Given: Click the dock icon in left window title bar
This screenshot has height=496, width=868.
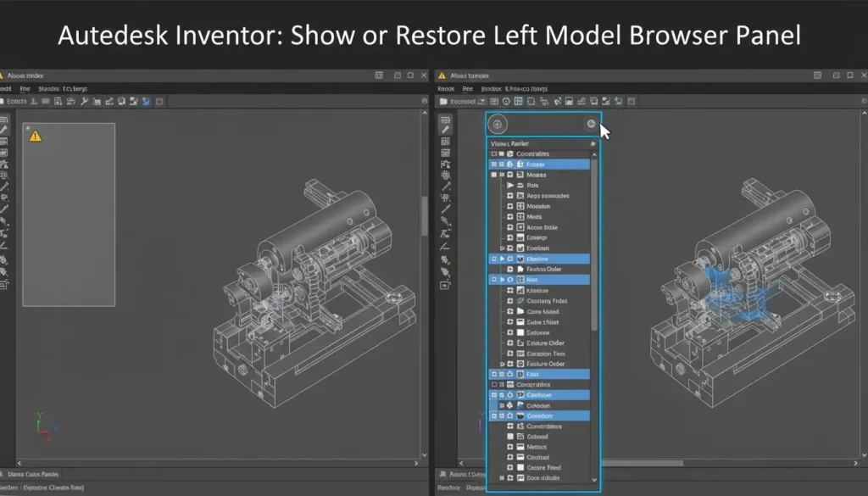Looking at the screenshot, I should (x=379, y=75).
